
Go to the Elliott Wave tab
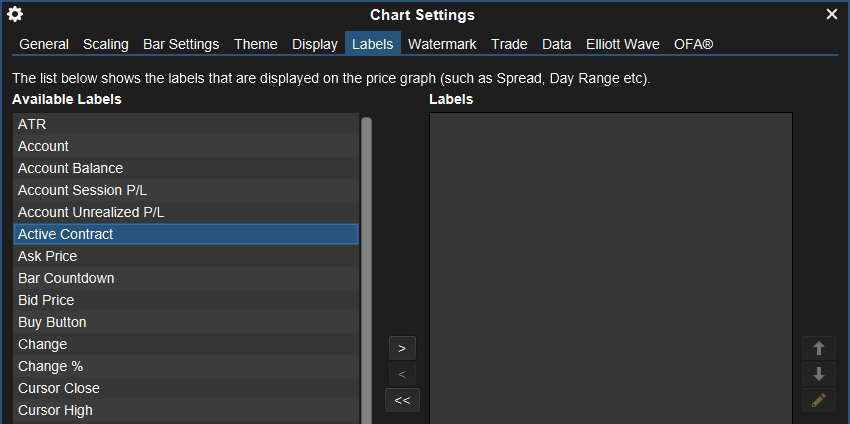623,44
